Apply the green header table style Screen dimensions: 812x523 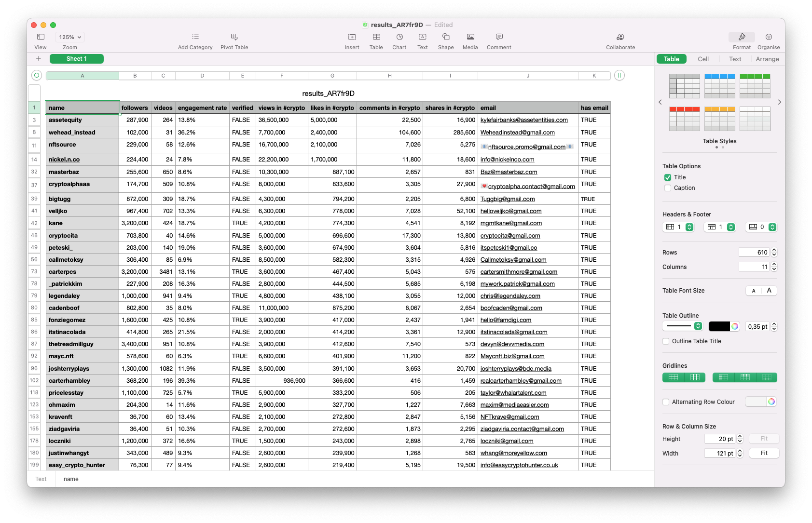tap(755, 86)
